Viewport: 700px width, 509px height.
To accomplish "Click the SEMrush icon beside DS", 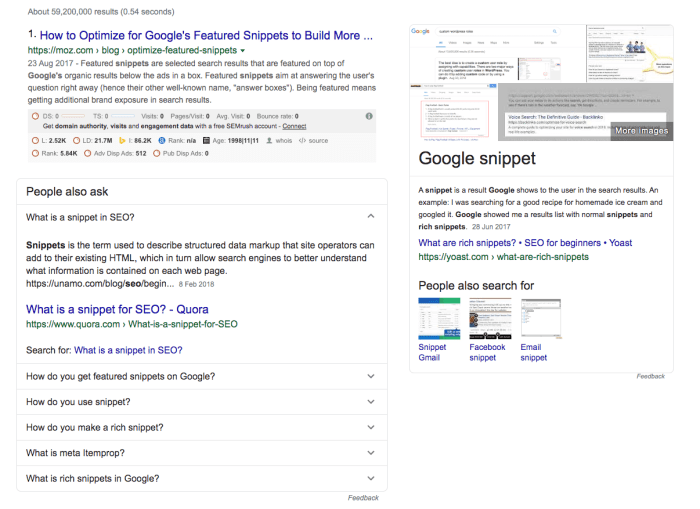I will pyautogui.click(x=35, y=116).
